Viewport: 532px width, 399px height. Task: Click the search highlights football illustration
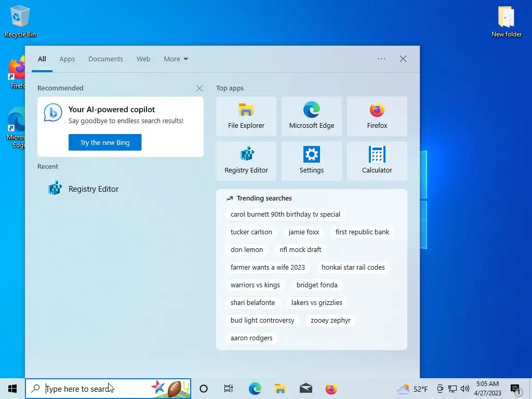click(x=170, y=389)
